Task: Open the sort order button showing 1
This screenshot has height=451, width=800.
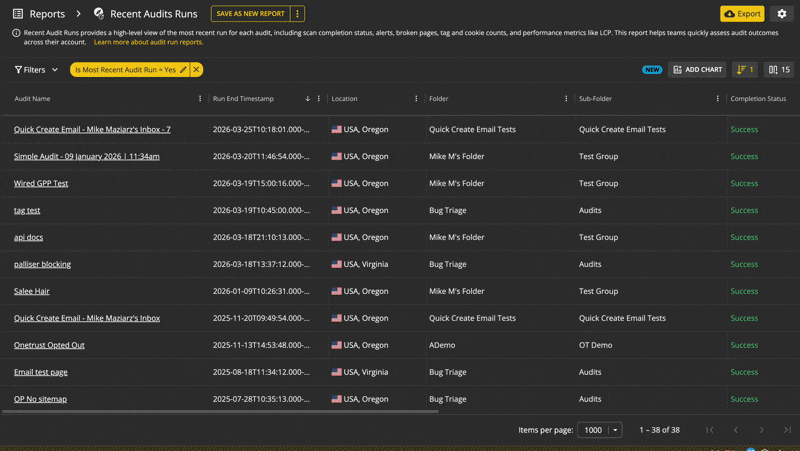Action: pos(745,70)
